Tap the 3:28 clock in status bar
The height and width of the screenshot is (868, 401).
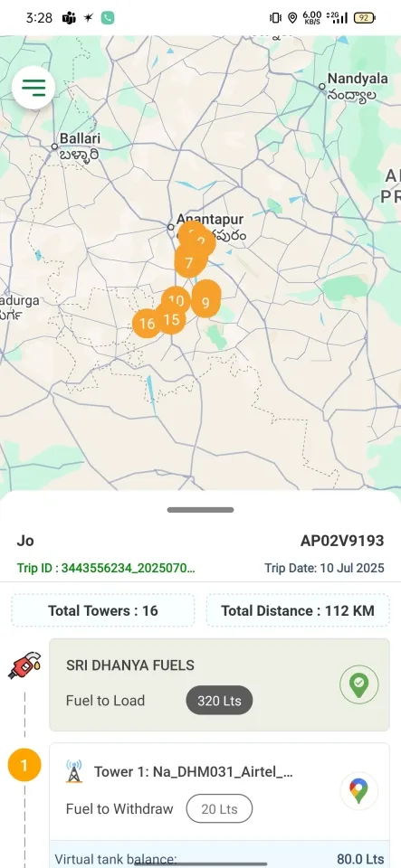pos(39,18)
